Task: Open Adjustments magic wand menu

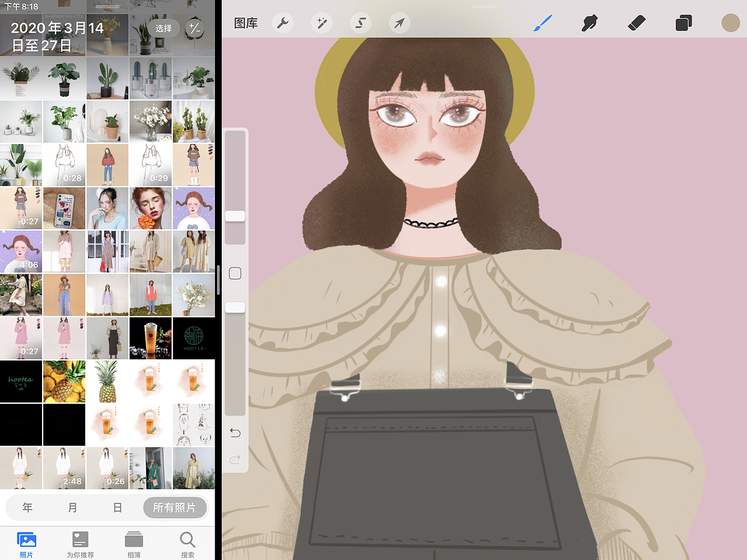Action: pyautogui.click(x=322, y=23)
